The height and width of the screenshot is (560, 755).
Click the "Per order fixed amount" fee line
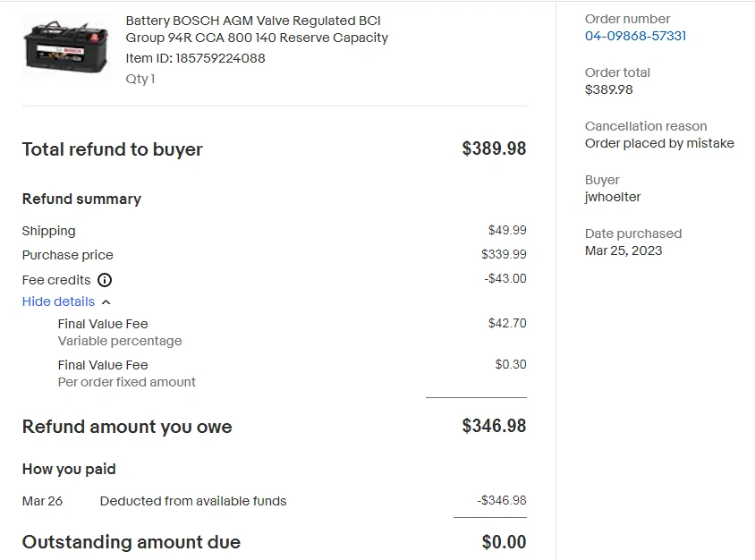point(127,382)
